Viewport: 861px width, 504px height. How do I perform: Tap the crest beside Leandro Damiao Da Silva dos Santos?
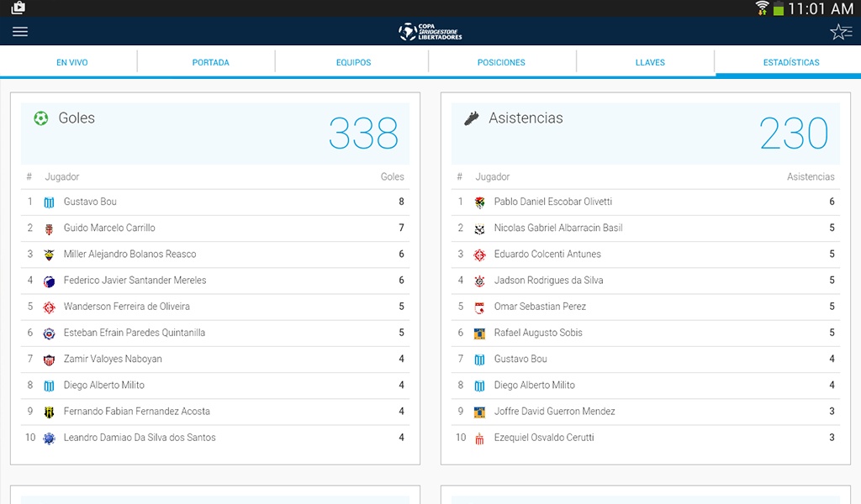tap(49, 438)
